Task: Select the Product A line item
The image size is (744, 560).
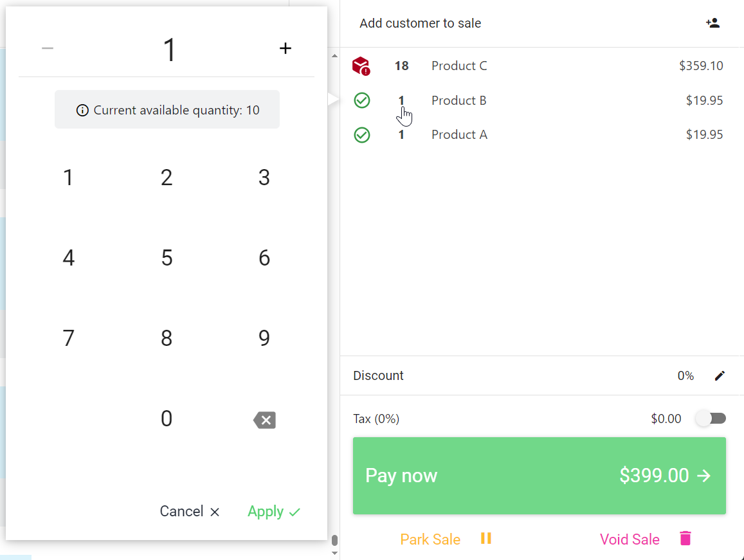Action: [x=539, y=135]
